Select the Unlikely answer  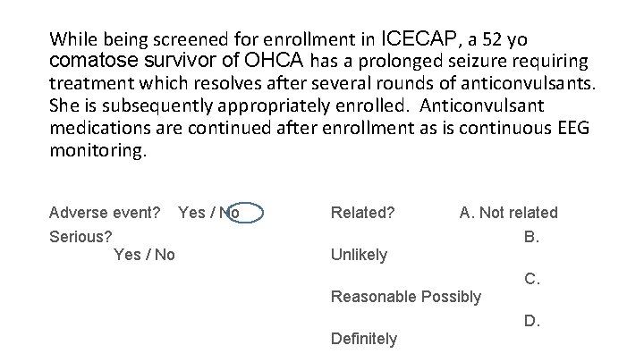359,255
